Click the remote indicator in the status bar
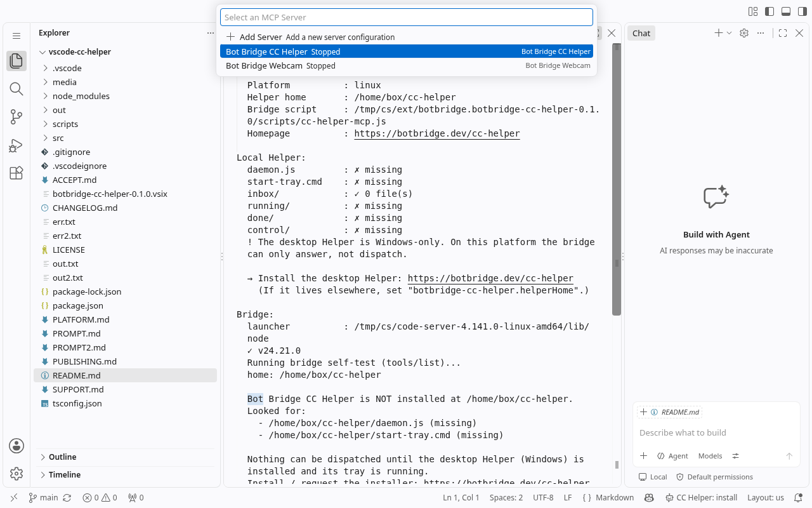The width and height of the screenshot is (812, 508). pos(15,498)
